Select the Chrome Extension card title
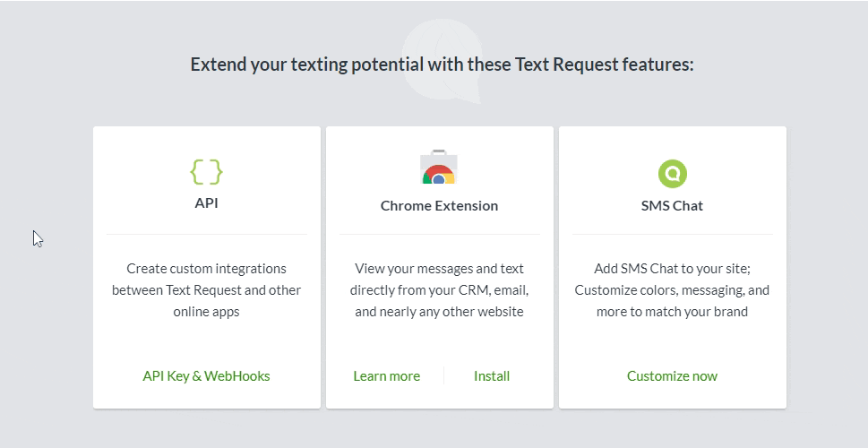Viewport: 868px width, 448px height. click(439, 206)
